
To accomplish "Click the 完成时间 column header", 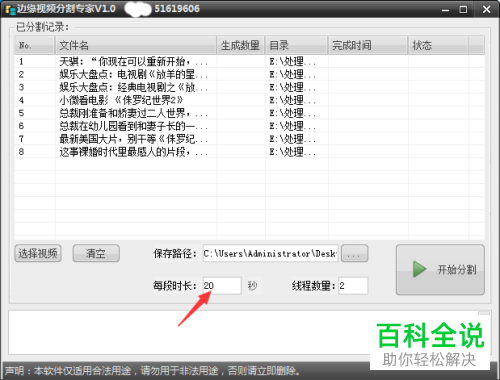I will (368, 45).
